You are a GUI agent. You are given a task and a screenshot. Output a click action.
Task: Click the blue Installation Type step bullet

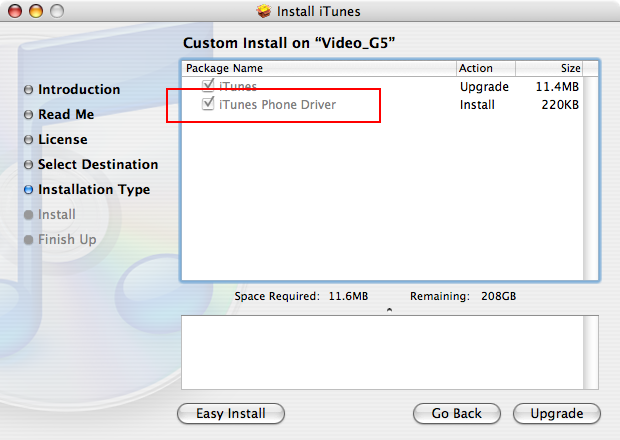click(28, 190)
